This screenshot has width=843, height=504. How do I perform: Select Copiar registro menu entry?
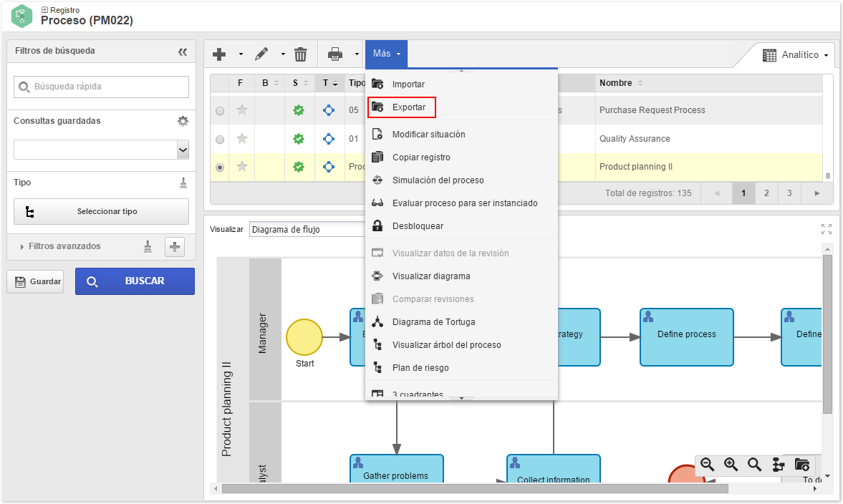click(x=461, y=157)
